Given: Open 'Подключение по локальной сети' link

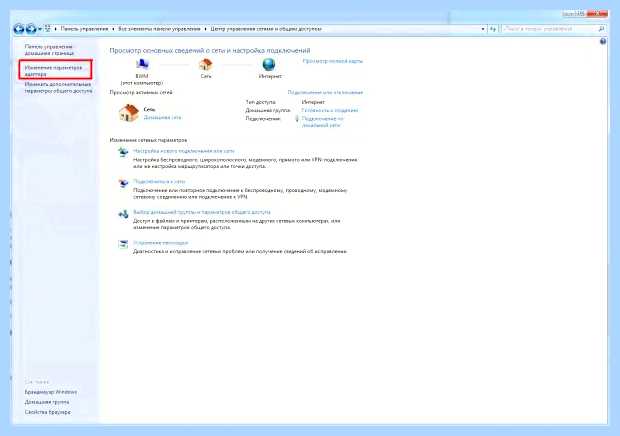Looking at the screenshot, I should pos(323,122).
